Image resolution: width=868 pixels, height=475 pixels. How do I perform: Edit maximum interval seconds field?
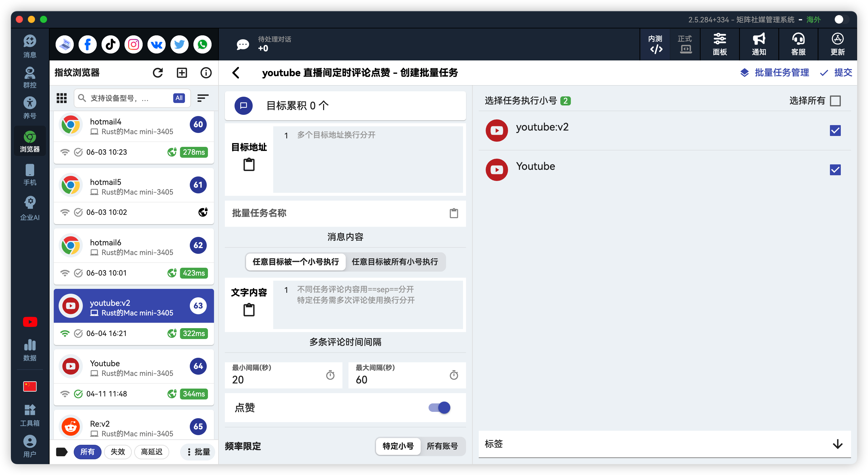(407, 375)
